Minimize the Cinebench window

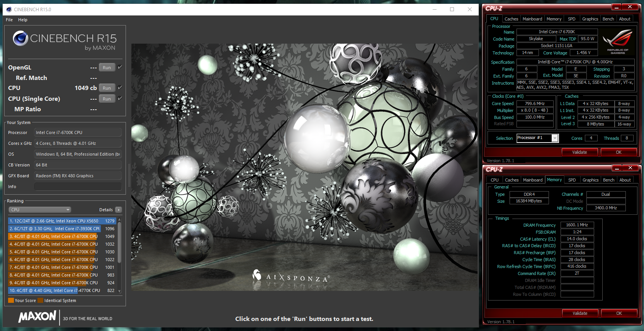[x=434, y=9]
